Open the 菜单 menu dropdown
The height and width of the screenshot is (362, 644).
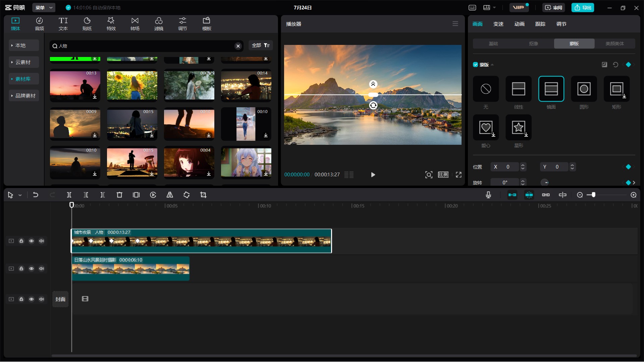click(44, 7)
